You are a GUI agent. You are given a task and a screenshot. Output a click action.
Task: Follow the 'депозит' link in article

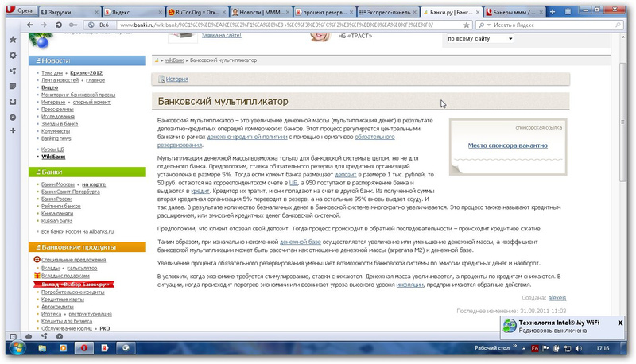(345, 175)
